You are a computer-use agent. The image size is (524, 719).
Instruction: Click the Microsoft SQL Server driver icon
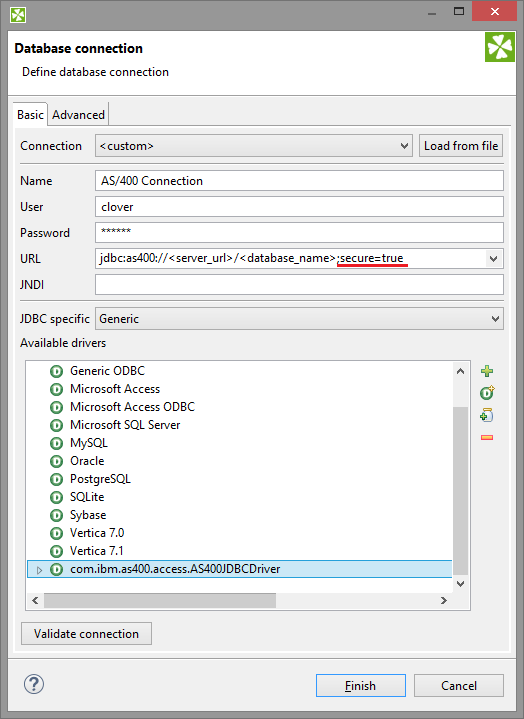click(x=56, y=425)
